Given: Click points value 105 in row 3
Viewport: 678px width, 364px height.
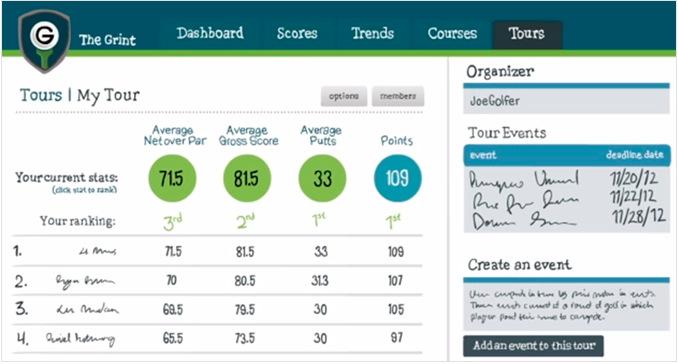Looking at the screenshot, I should tap(396, 310).
